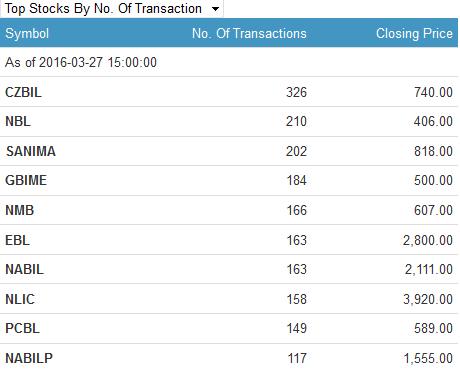Click the 326 transactions value for CZBIL
This screenshot has height=372, width=460.
[296, 92]
